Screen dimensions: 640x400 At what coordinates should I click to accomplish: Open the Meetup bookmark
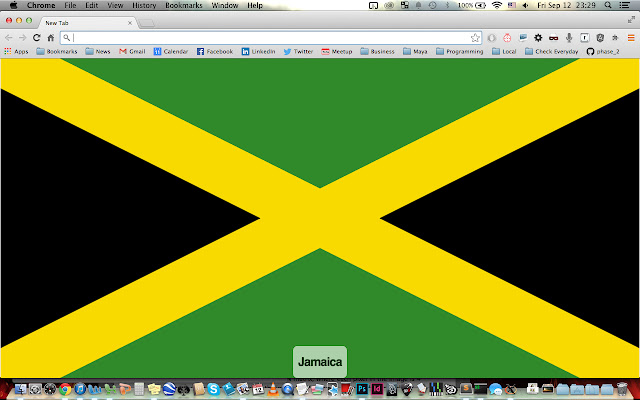pyautogui.click(x=337, y=51)
